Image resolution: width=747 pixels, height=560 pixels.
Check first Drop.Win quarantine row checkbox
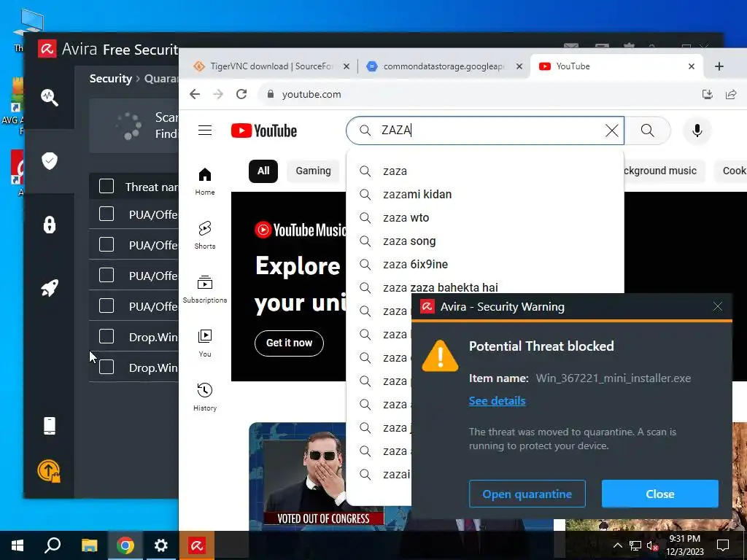click(107, 337)
